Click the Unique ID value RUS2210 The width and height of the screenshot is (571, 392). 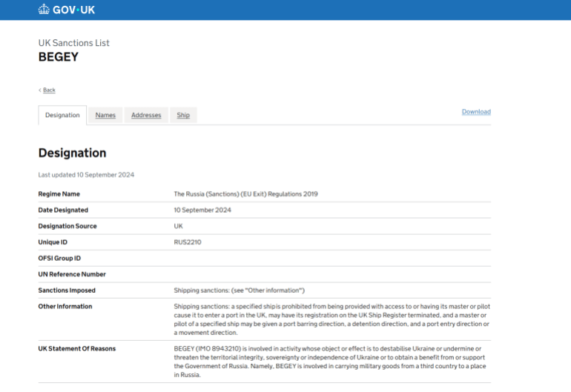click(188, 242)
